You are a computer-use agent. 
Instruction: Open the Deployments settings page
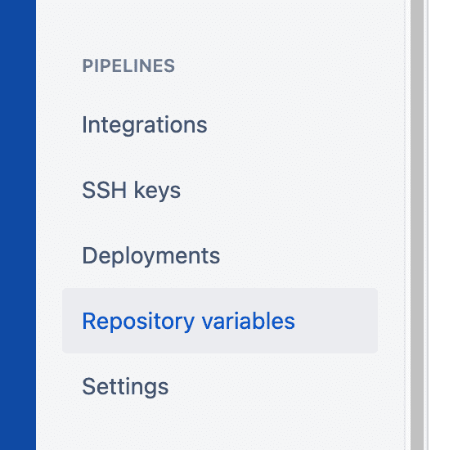tap(150, 255)
